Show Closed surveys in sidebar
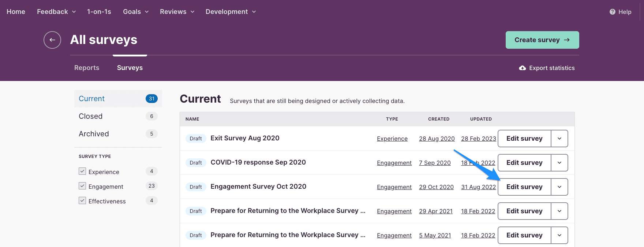 (x=118, y=116)
